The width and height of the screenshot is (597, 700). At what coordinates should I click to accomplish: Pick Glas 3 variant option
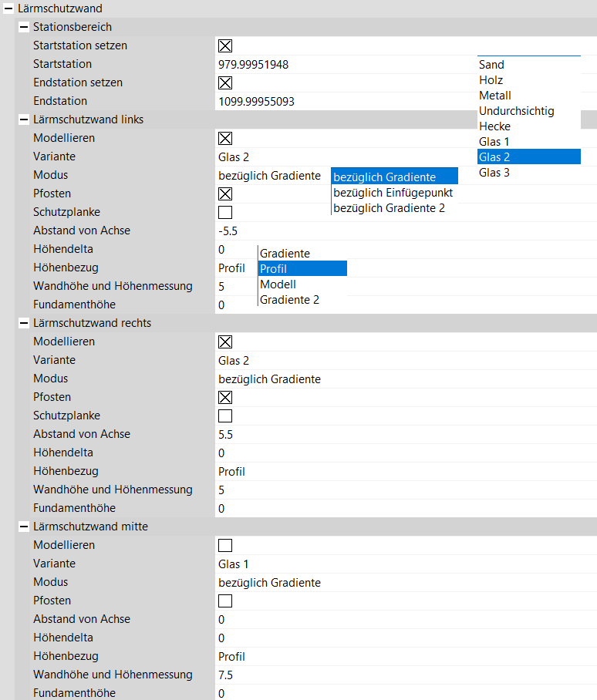coord(495,173)
